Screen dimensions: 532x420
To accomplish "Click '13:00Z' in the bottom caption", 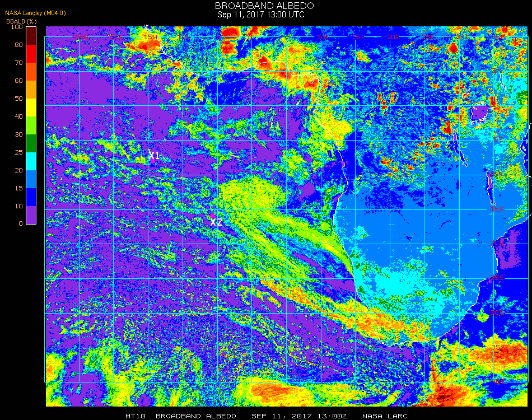I will tap(332, 416).
